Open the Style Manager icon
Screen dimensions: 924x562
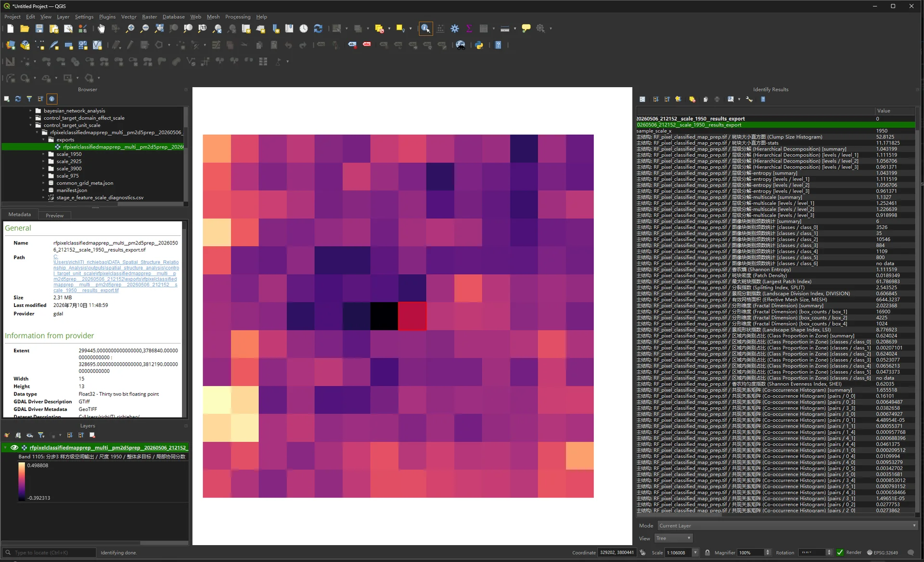(x=83, y=29)
